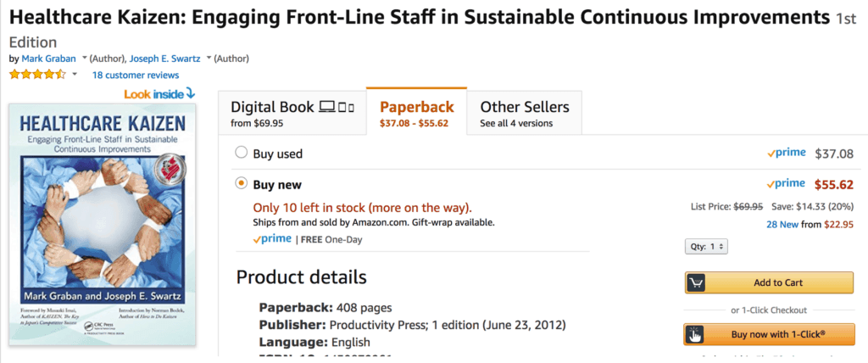
Task: Select the Buy used radio button
Action: tap(242, 154)
